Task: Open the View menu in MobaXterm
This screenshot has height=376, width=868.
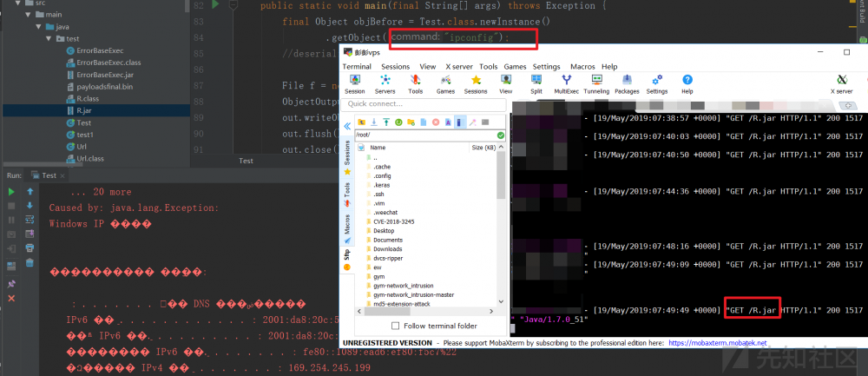Action: click(x=428, y=67)
